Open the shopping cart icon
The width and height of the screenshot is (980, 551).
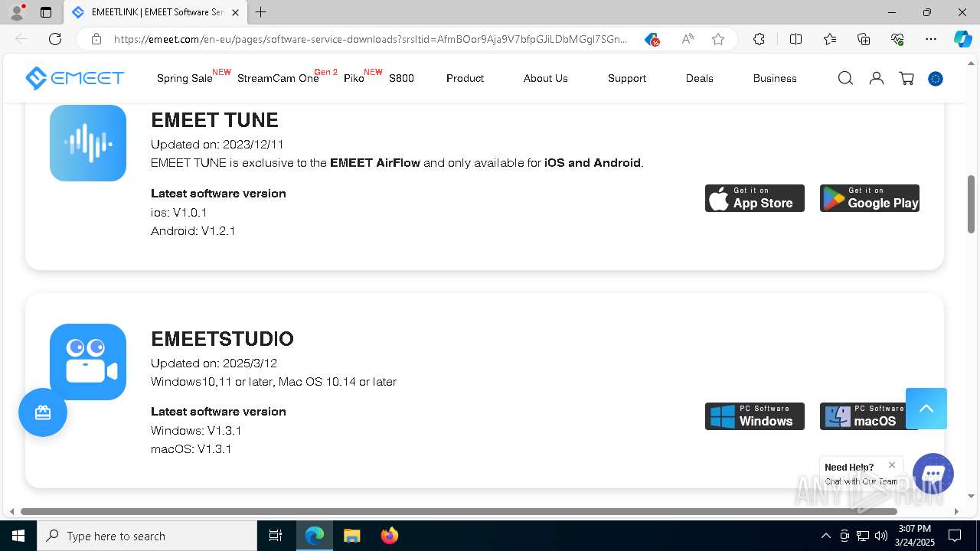click(x=906, y=78)
